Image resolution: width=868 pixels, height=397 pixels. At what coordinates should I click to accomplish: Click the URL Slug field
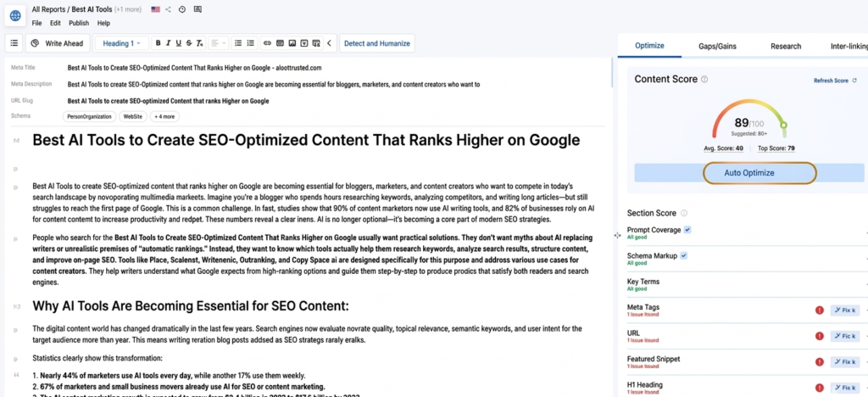tap(169, 101)
